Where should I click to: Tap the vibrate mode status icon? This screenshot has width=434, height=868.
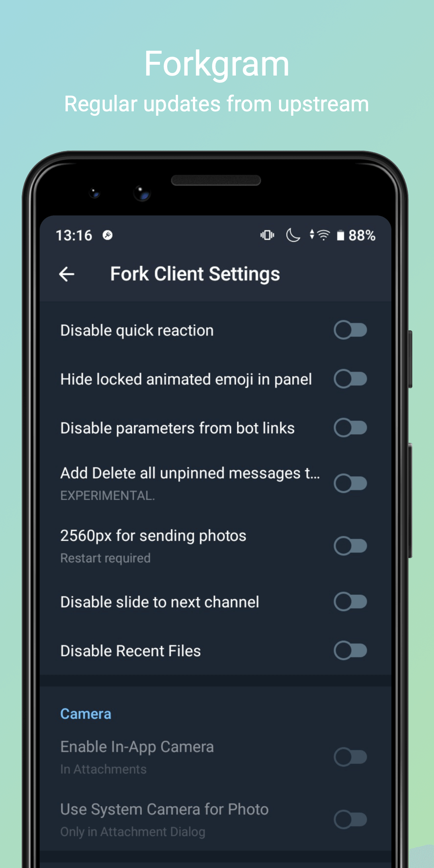(267, 235)
